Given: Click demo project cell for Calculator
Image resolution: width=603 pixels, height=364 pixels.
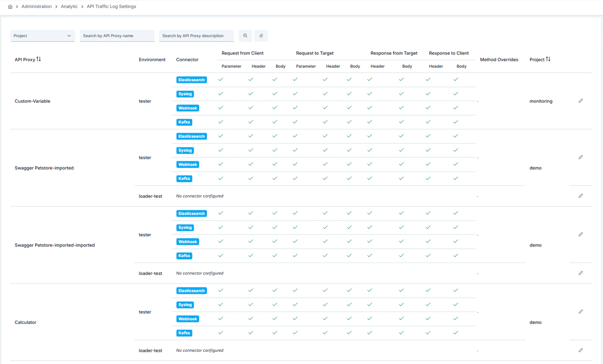Looking at the screenshot, I should pos(535,323).
